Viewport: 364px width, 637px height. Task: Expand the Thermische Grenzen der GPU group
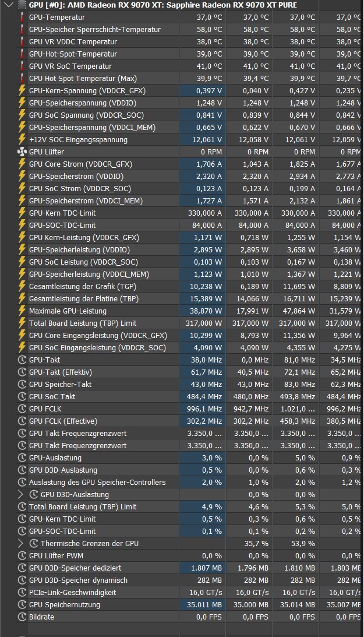coord(21,544)
